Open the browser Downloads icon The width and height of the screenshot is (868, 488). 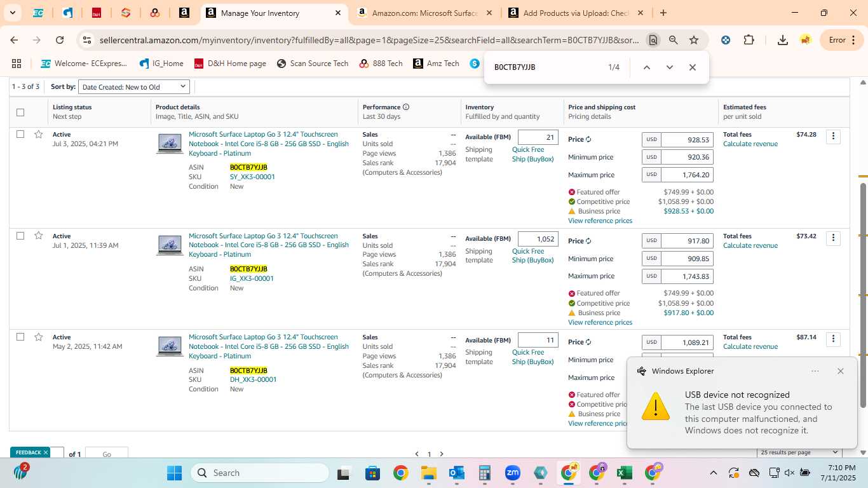coord(783,40)
